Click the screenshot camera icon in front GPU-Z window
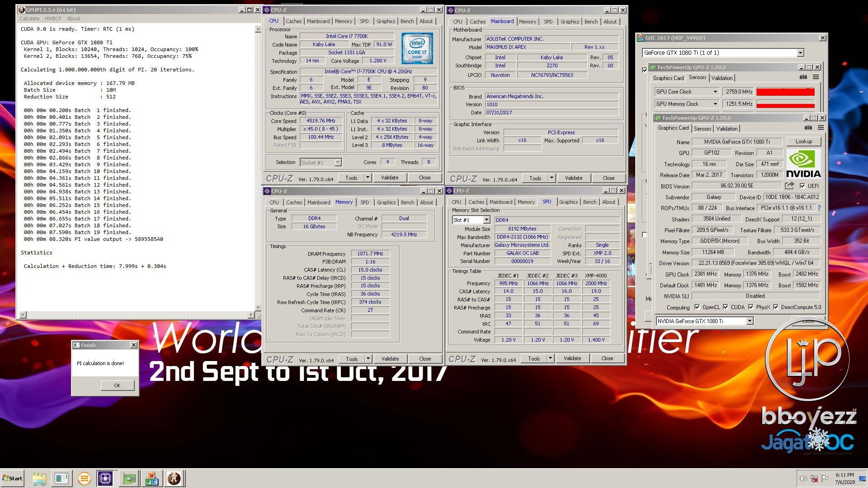The width and height of the screenshot is (868, 488). point(808,128)
